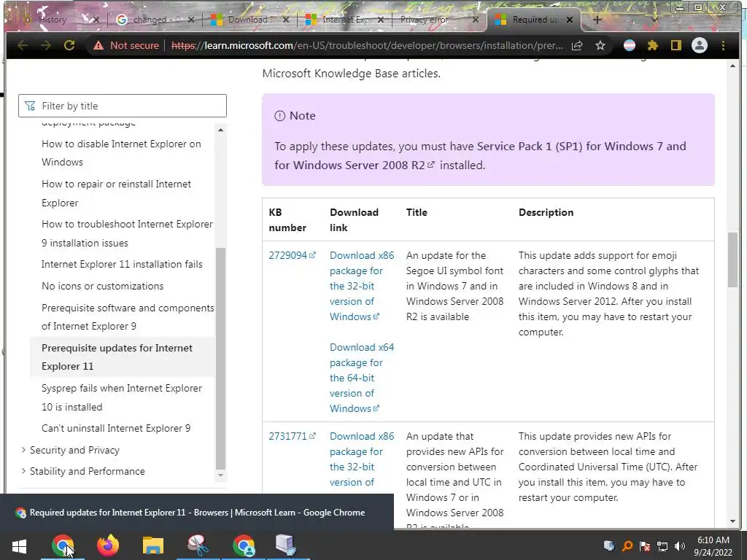747x560 pixels.
Task: Click the sidebar list scroll-up arrow
Action: pyautogui.click(x=220, y=130)
